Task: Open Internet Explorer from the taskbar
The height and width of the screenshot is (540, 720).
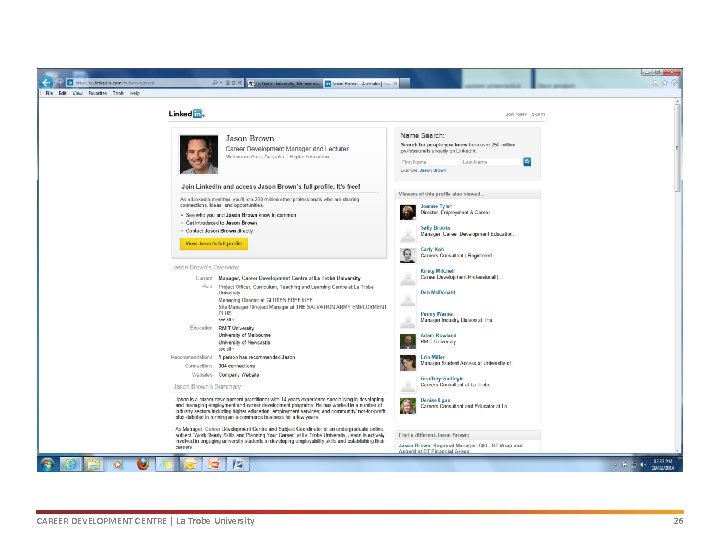Action: (70, 464)
